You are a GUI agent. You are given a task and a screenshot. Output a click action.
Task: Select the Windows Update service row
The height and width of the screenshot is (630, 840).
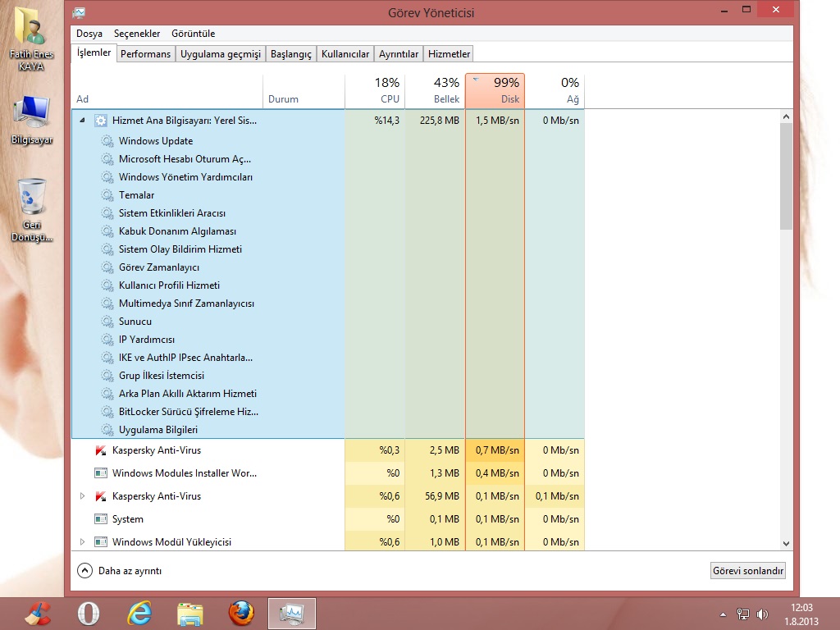[156, 141]
